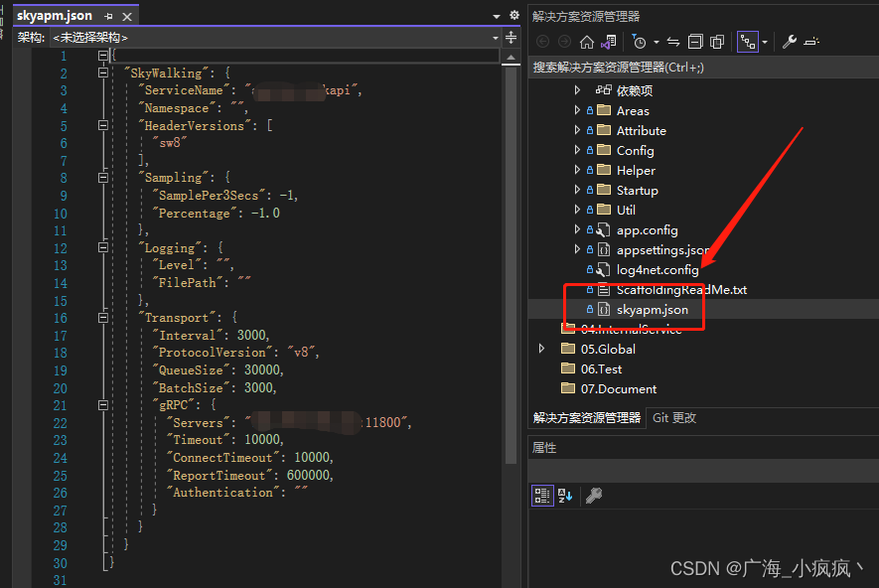Image resolution: width=879 pixels, height=588 pixels.
Task: Click the Home icon in Solution Explorer toolbar
Action: coord(586,42)
